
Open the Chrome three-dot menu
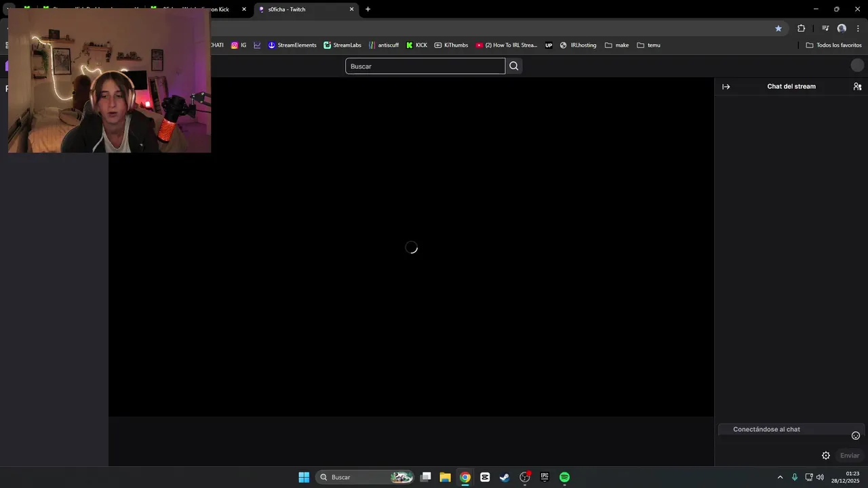coord(858,28)
